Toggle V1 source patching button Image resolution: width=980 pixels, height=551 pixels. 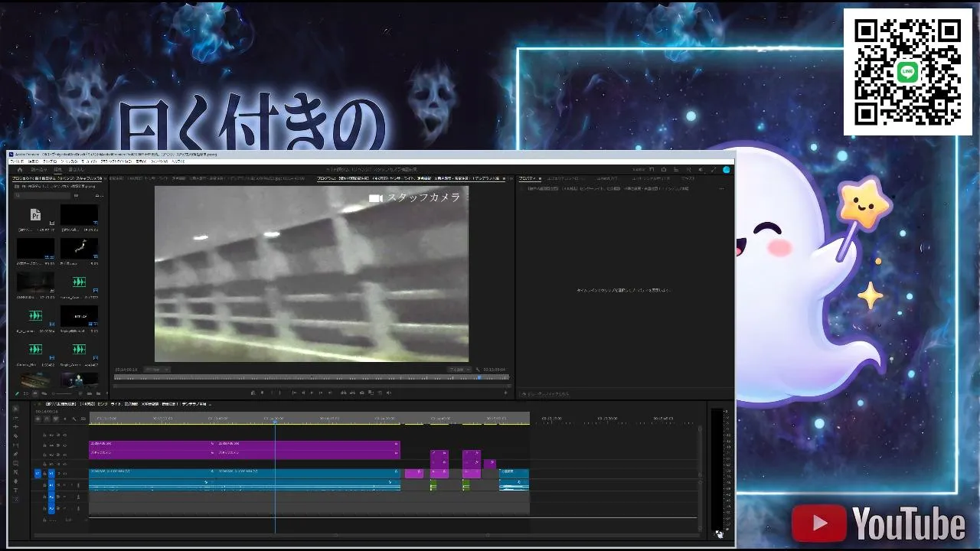click(x=38, y=473)
